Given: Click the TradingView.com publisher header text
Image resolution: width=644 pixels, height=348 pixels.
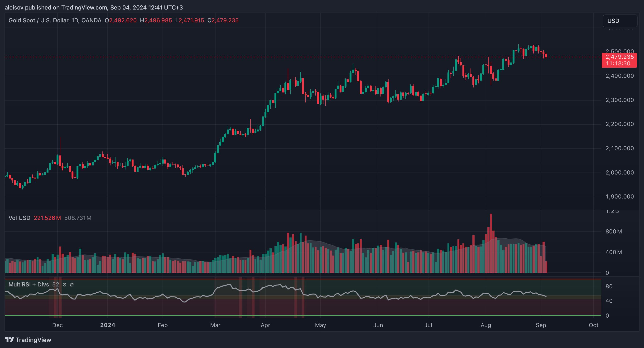Looking at the screenshot, I should (84, 8).
